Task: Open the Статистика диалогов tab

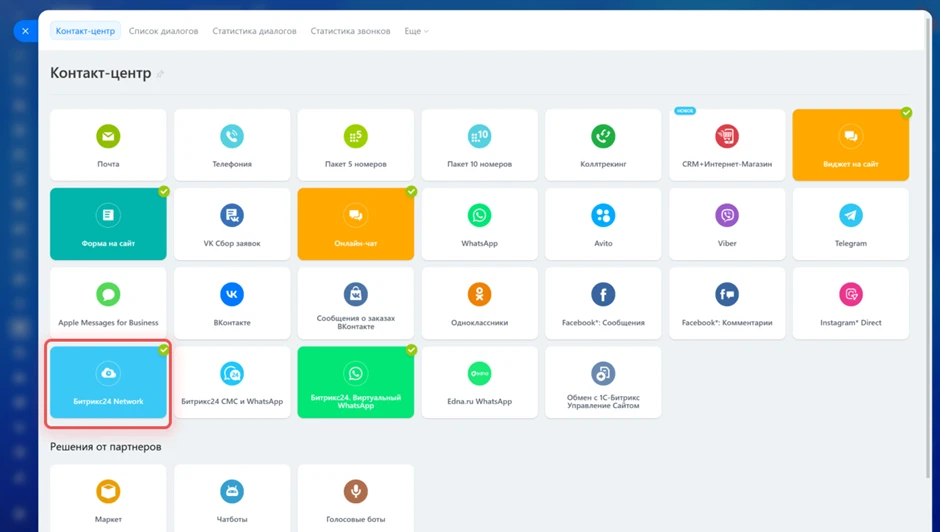Action: [x=254, y=31]
